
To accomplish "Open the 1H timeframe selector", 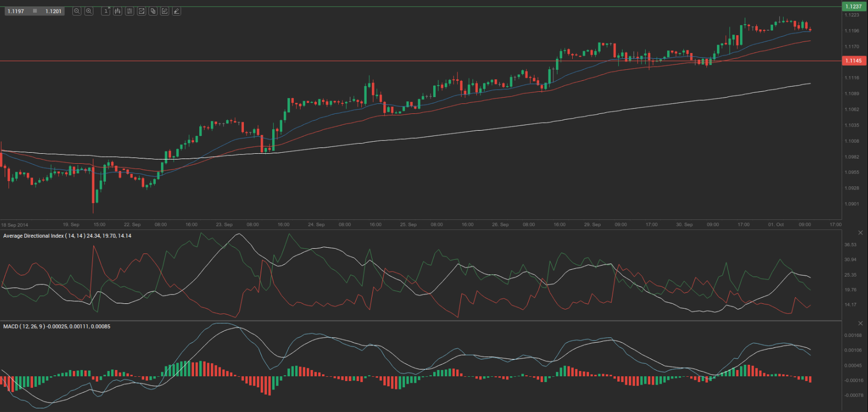I will coord(106,11).
